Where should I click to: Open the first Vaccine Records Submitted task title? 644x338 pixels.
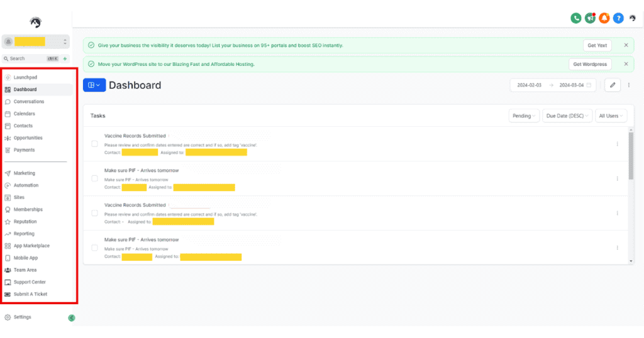[x=135, y=136]
